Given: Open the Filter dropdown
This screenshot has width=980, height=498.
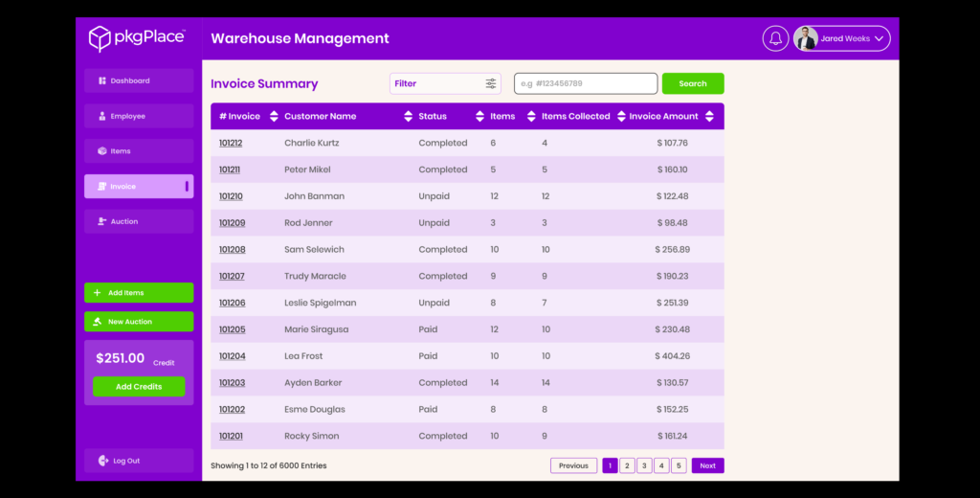Looking at the screenshot, I should click(x=445, y=83).
